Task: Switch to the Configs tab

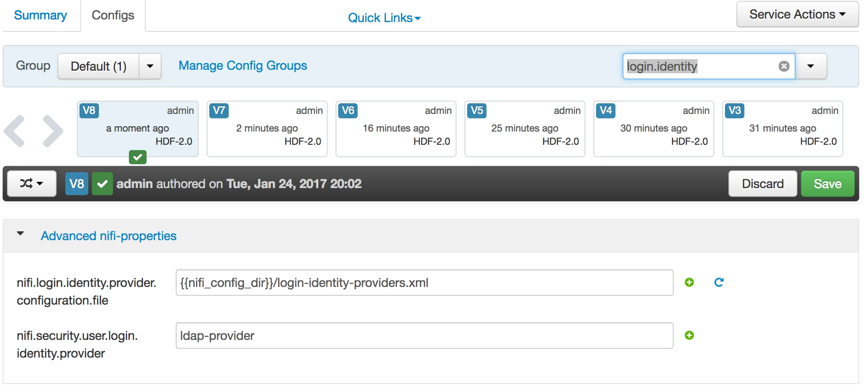Action: (113, 15)
